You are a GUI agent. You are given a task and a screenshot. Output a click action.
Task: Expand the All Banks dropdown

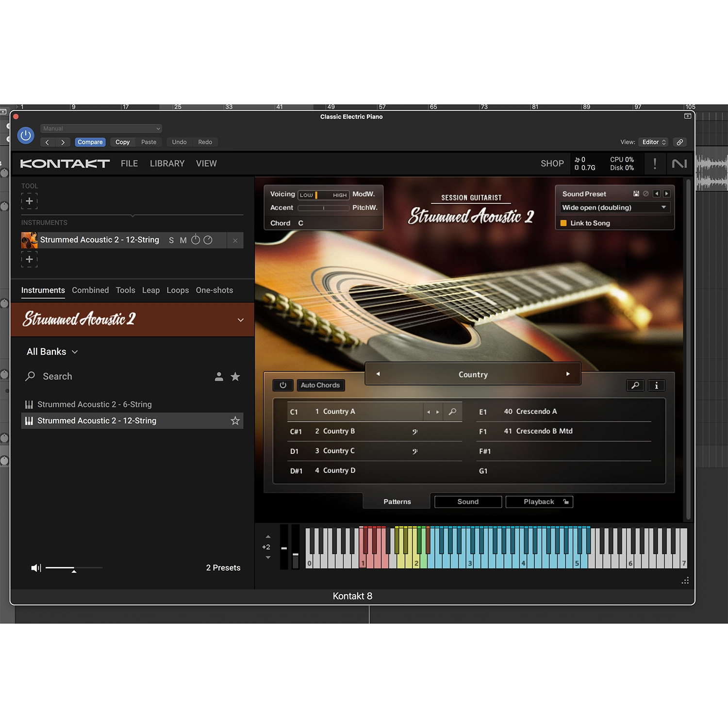tap(52, 352)
